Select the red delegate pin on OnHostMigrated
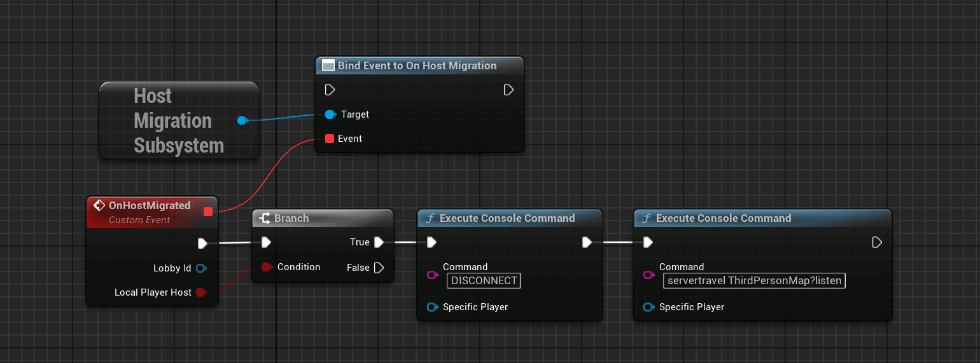The height and width of the screenshot is (363, 980). pyautogui.click(x=207, y=212)
